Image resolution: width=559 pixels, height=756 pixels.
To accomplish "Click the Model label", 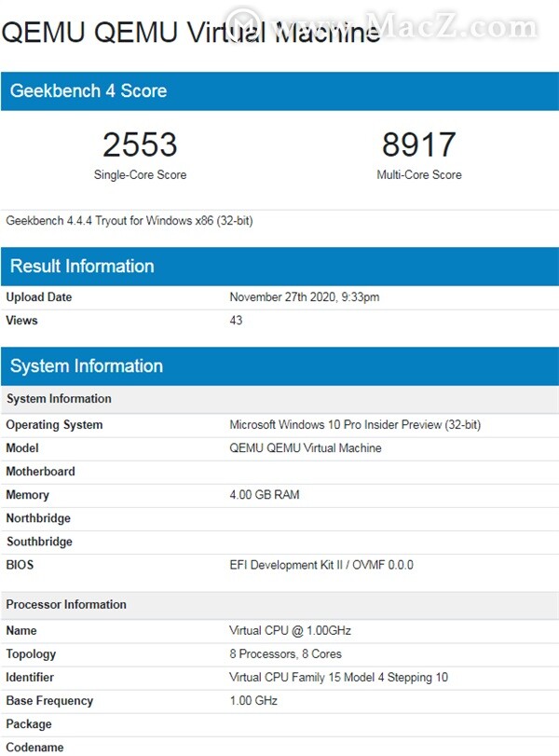I will 22,447.
